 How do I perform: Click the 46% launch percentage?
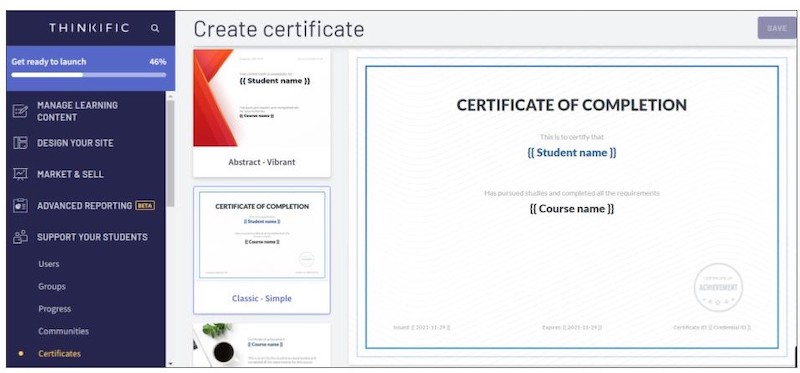click(x=158, y=62)
